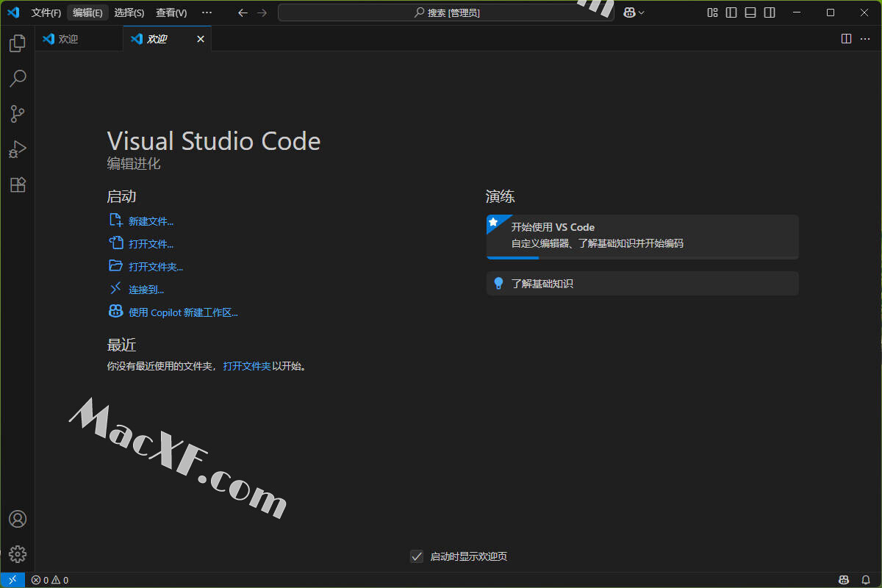Open the Run and Debug view
882x588 pixels.
point(18,149)
